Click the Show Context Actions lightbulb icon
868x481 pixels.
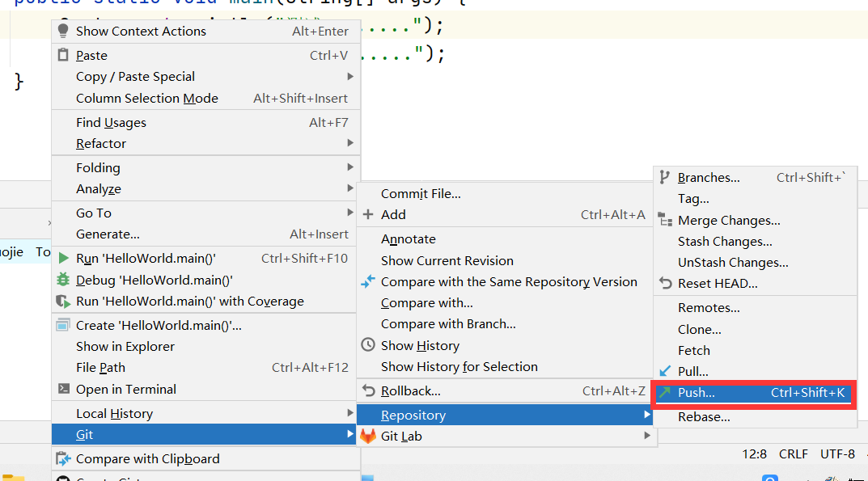click(x=63, y=32)
